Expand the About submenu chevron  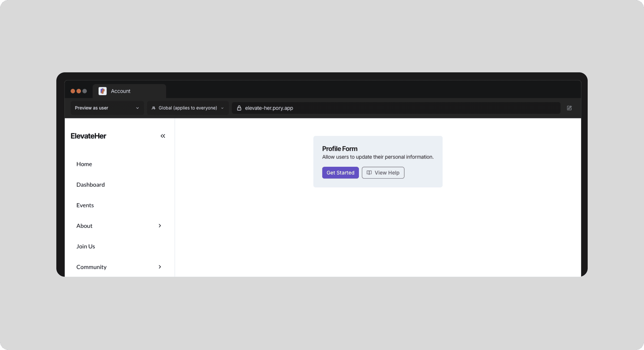click(x=160, y=226)
